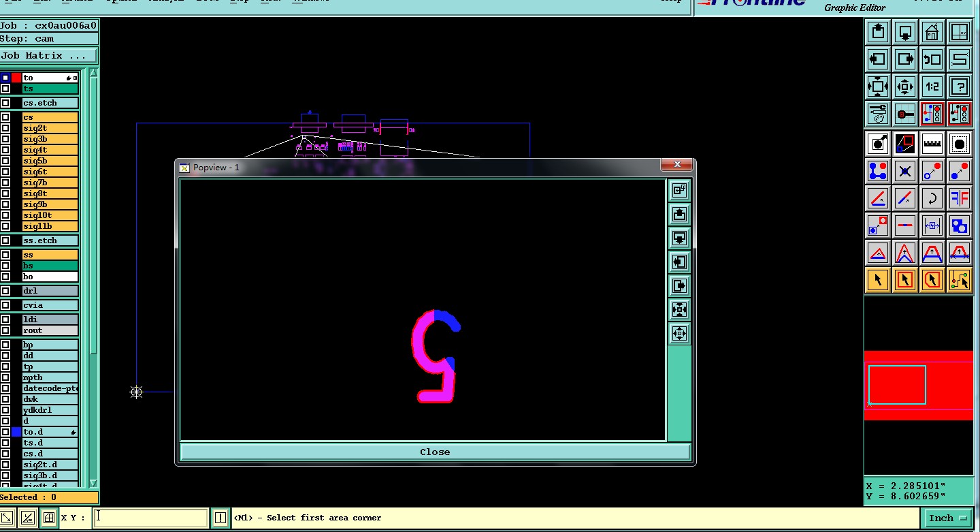Click the question mark help icon
The width and height of the screenshot is (980, 532).
[960, 87]
